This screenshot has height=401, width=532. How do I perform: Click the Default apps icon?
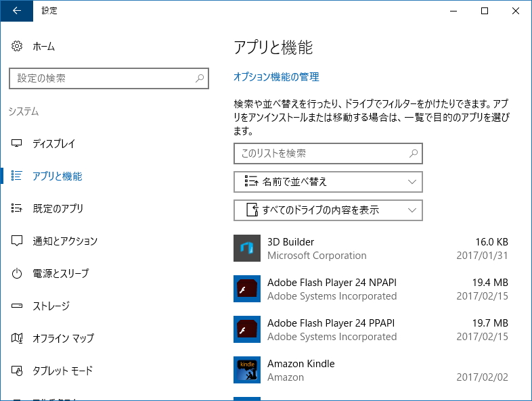17,208
